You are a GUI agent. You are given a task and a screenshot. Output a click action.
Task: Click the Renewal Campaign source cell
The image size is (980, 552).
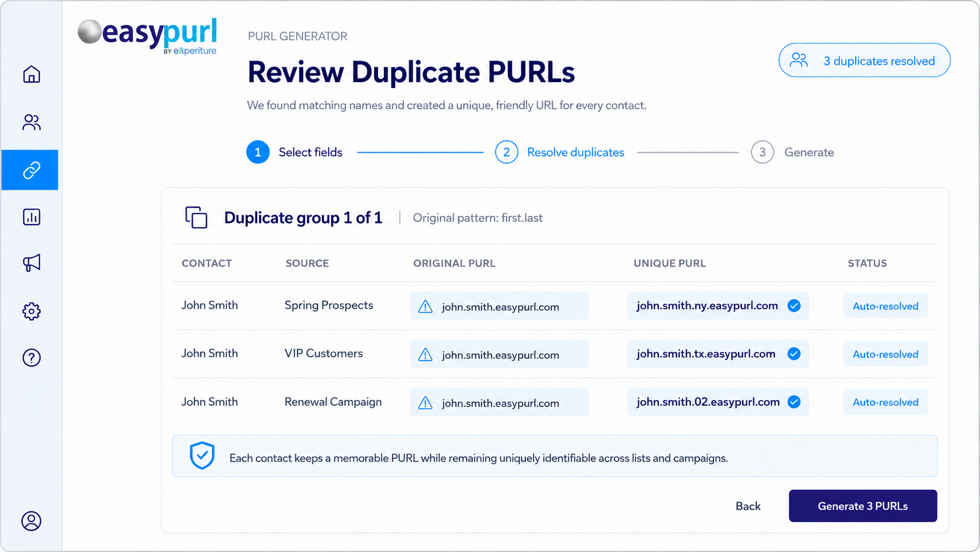pos(333,402)
